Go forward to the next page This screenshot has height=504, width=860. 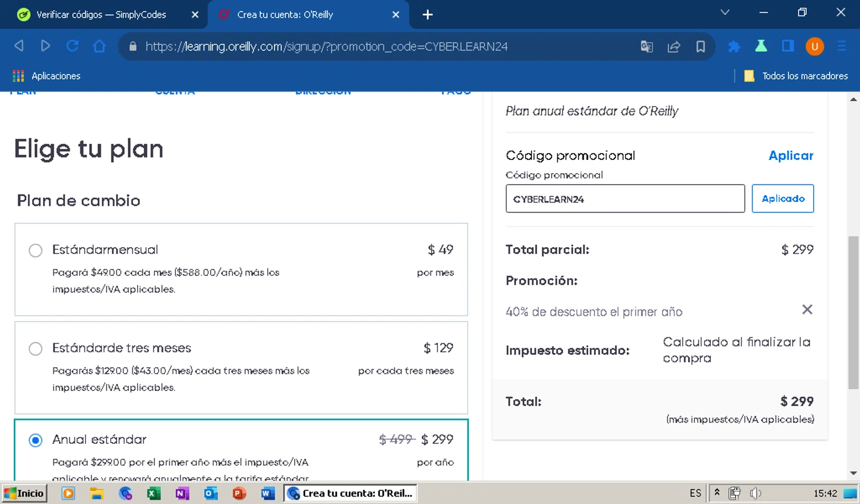[x=45, y=46]
